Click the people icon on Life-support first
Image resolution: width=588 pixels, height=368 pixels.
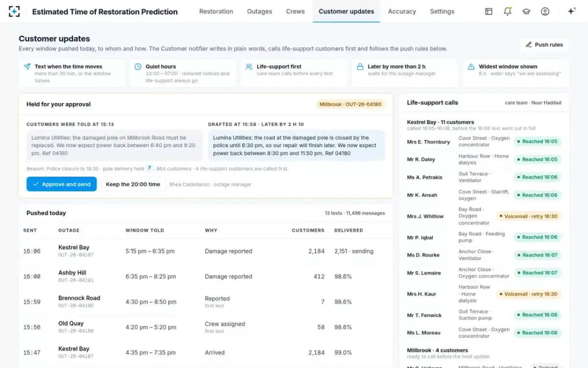tap(249, 67)
